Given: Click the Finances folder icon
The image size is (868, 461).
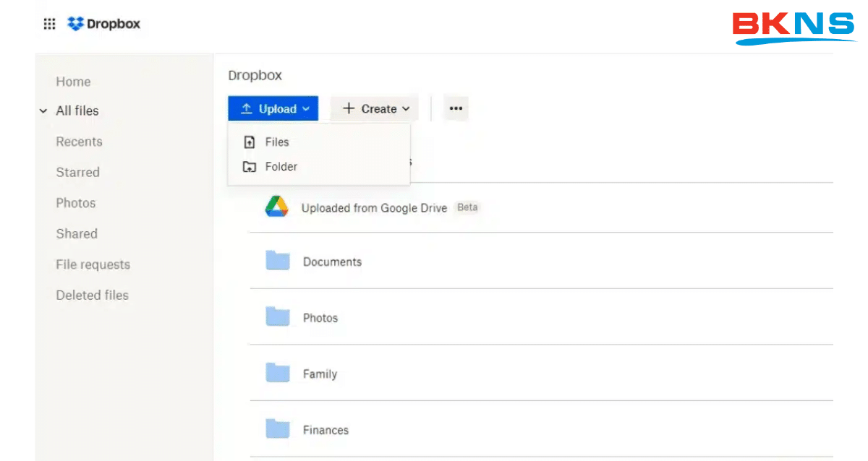Looking at the screenshot, I should click(x=277, y=429).
